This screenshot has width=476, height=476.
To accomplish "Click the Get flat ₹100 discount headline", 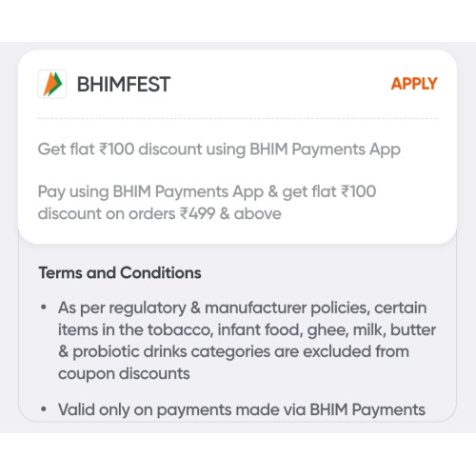I will point(219,149).
